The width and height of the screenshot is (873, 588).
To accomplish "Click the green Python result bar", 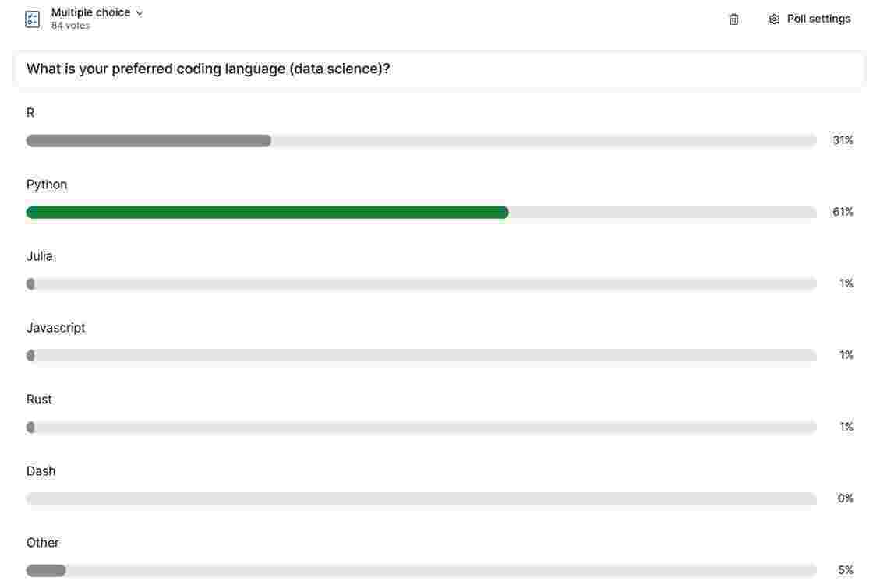I will tap(267, 213).
